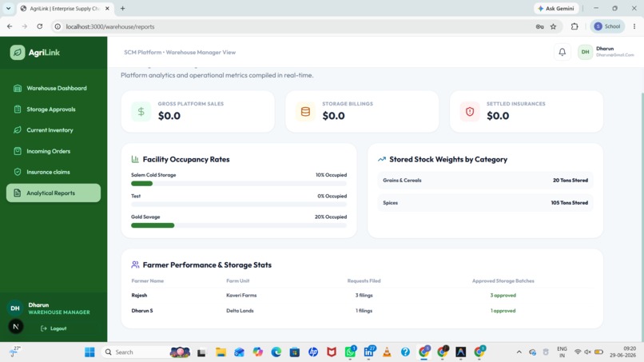Image resolution: width=644 pixels, height=362 pixels.
Task: Click '20 Tons Stored' value
Action: tap(570, 181)
